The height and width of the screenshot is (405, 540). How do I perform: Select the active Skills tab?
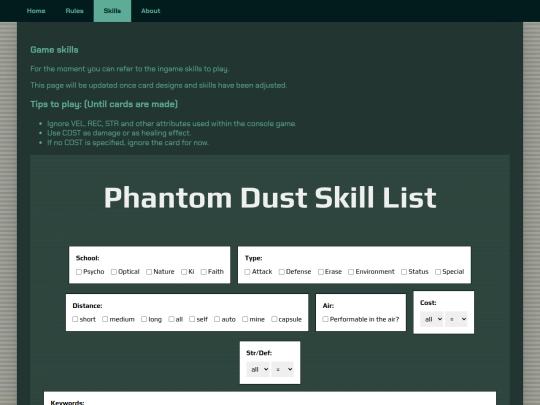tap(112, 11)
